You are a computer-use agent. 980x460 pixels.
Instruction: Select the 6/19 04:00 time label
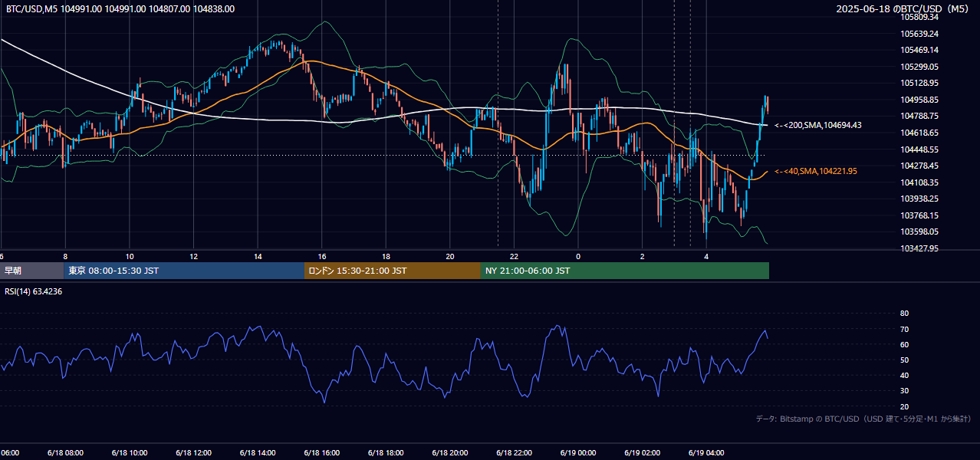pyautogui.click(x=707, y=453)
